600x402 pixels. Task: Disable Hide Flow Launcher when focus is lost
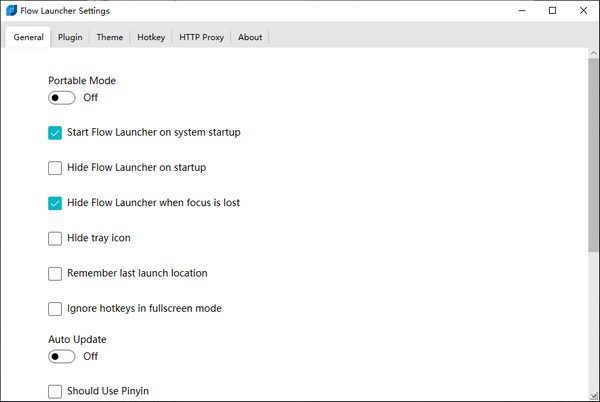55,203
